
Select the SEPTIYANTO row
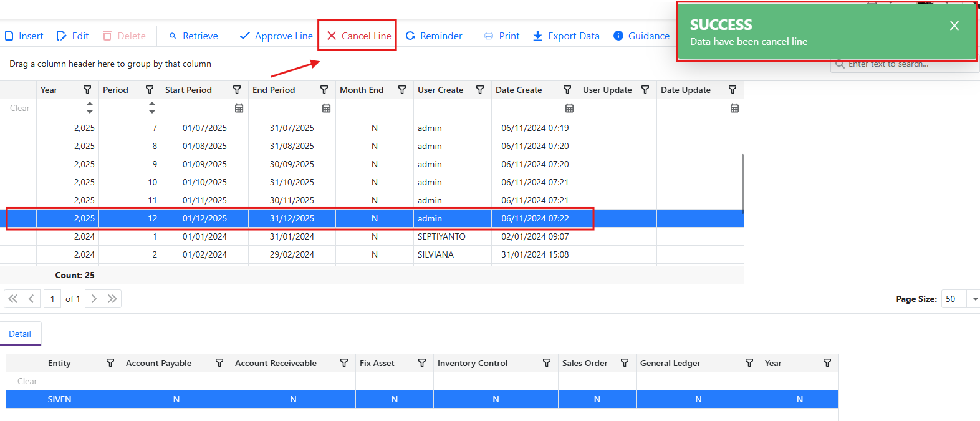[372, 236]
